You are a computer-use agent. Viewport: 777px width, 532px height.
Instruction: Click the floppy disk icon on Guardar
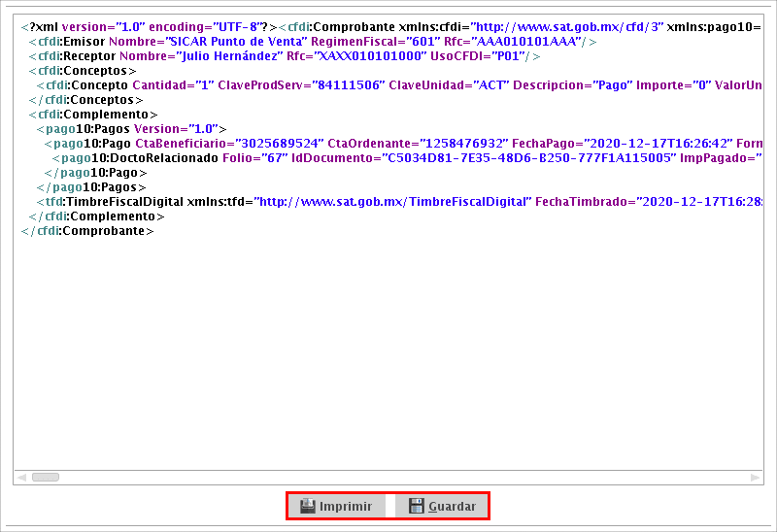416,506
